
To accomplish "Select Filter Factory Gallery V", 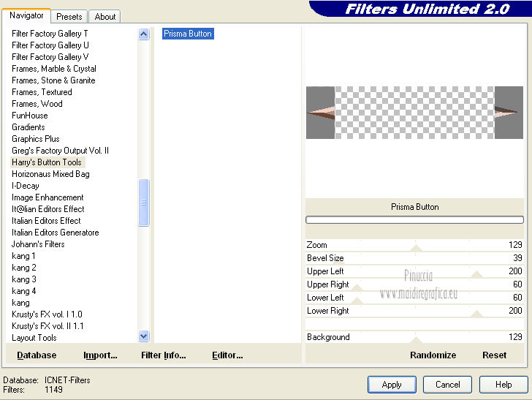I will pos(50,57).
